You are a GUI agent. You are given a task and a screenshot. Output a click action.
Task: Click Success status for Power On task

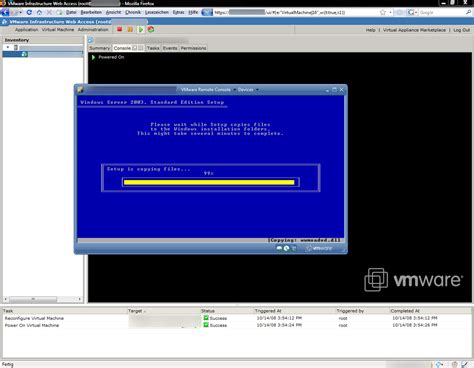(215, 325)
